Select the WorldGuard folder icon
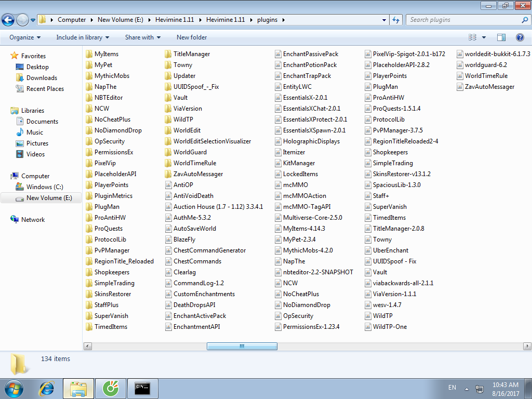Image resolution: width=532 pixels, height=399 pixels. click(x=168, y=152)
